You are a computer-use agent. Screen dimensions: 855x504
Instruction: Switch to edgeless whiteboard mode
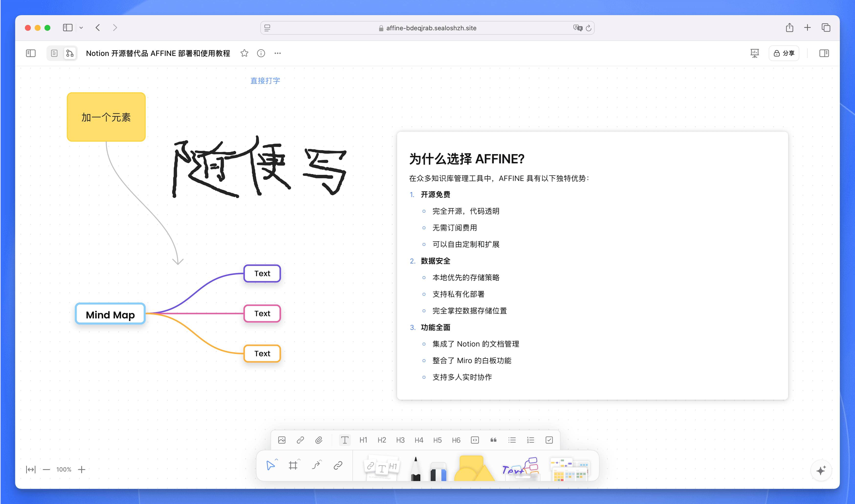point(70,53)
